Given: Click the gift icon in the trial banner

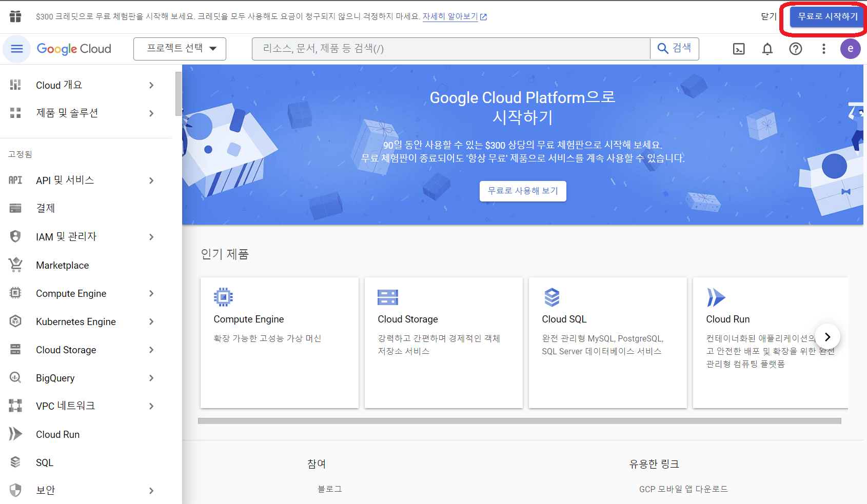Looking at the screenshot, I should tap(15, 16).
